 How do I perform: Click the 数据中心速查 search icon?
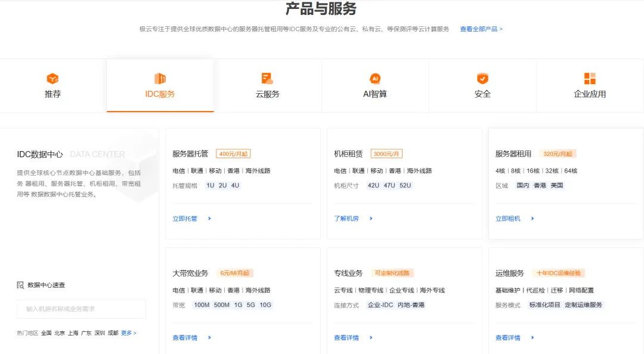[20, 285]
